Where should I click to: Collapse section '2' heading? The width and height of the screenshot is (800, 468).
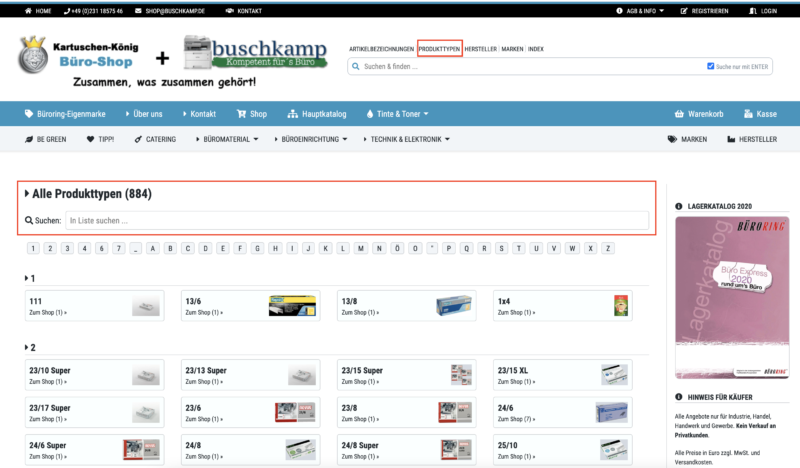(x=30, y=348)
